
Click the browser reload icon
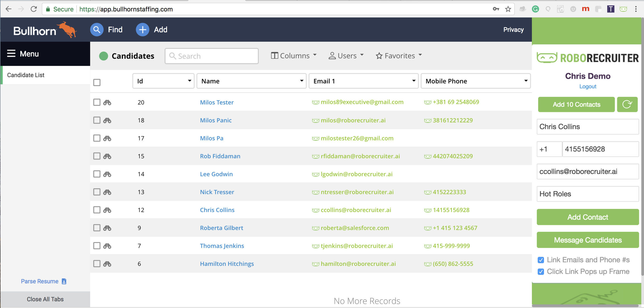[33, 9]
